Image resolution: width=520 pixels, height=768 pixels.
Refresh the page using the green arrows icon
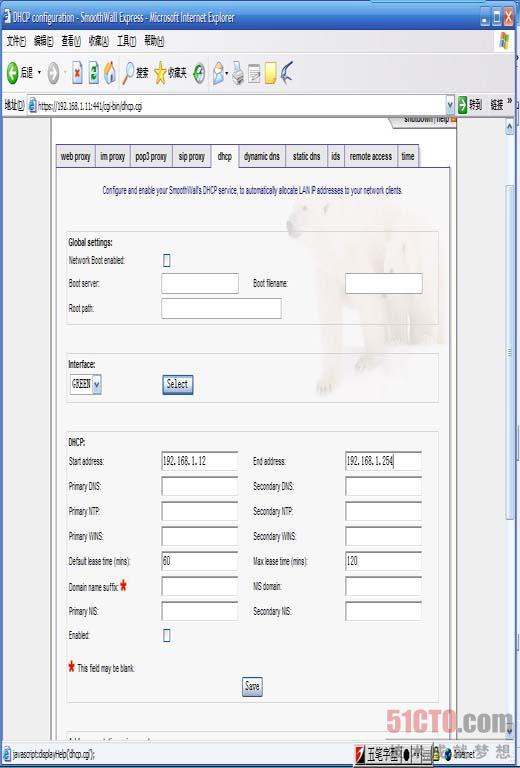[x=94, y=73]
